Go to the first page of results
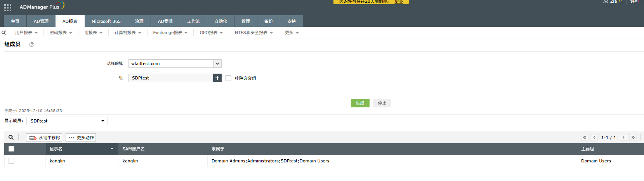644x181 pixels. point(585,137)
